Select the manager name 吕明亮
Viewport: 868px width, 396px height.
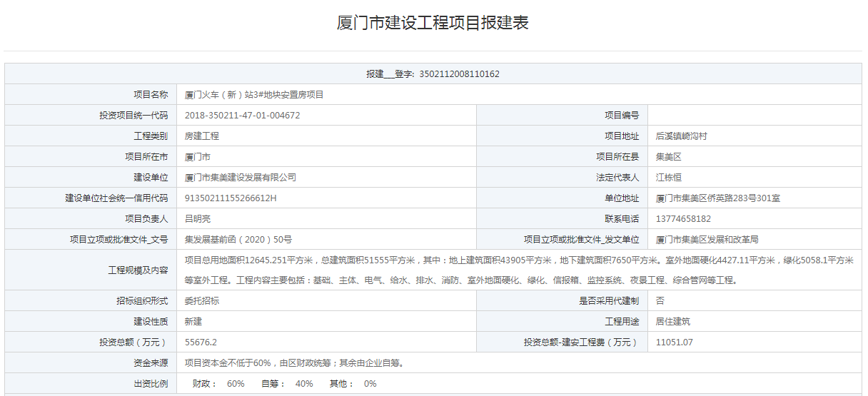(x=198, y=219)
